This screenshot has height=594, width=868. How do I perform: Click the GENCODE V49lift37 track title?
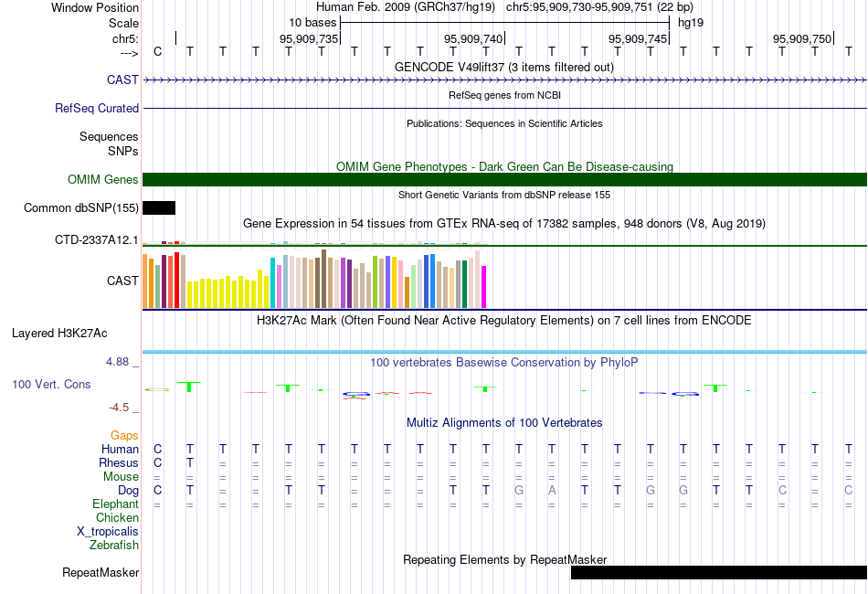(503, 68)
